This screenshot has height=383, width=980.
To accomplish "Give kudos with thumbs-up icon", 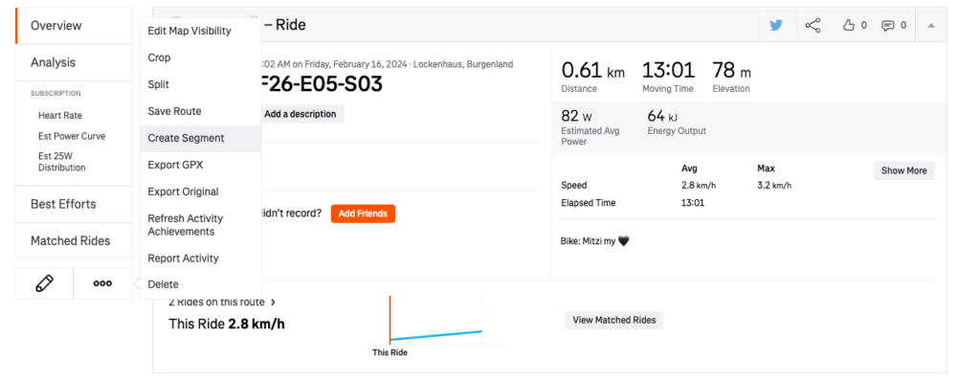I will pyautogui.click(x=855, y=26).
